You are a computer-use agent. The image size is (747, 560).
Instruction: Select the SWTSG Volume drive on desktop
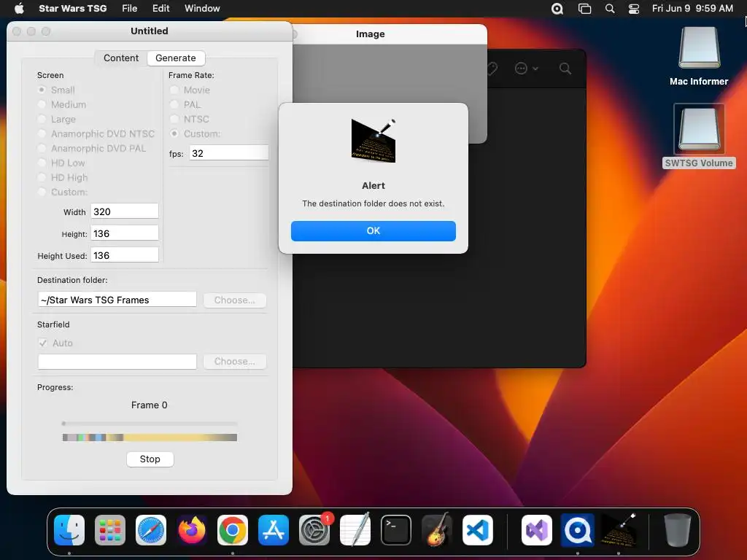(699, 128)
